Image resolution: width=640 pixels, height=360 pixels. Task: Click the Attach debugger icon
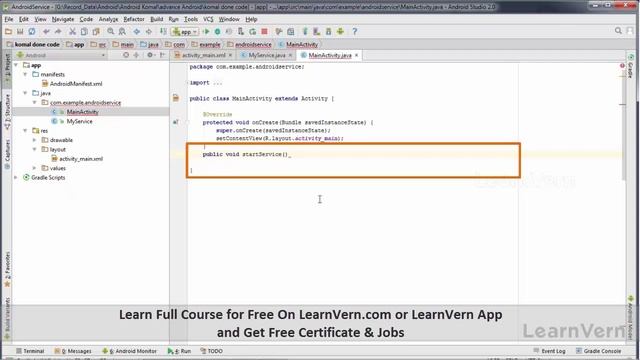point(241,31)
